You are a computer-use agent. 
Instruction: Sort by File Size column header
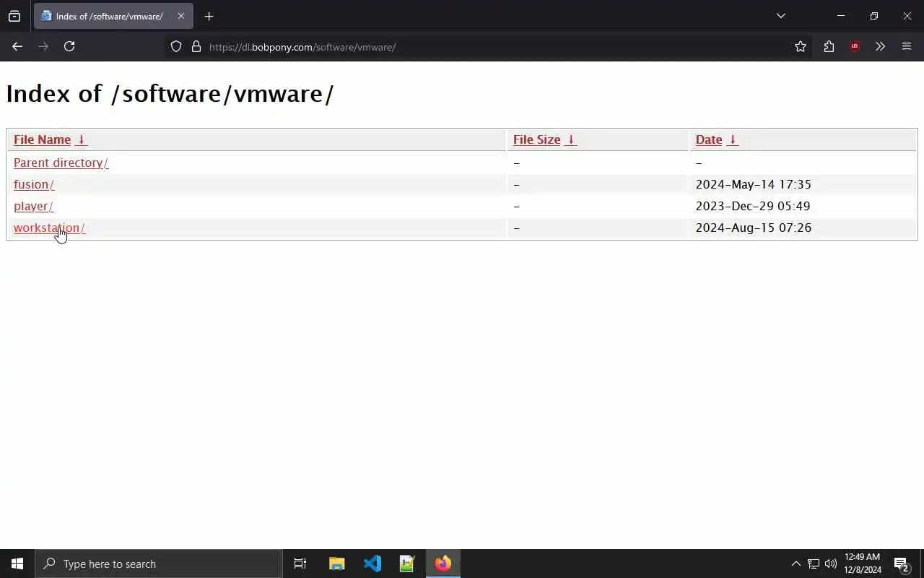click(536, 139)
